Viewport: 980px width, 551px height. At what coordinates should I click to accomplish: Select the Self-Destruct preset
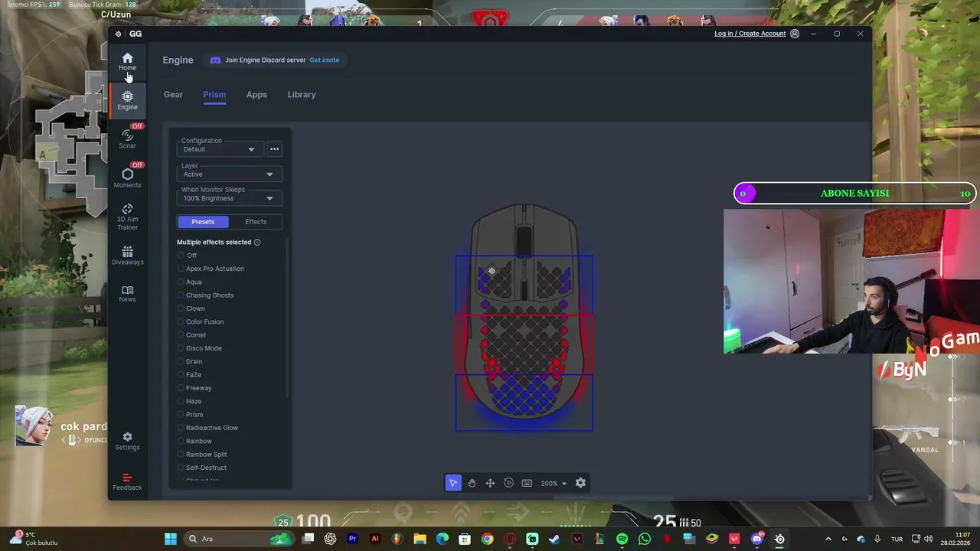pyautogui.click(x=202, y=468)
